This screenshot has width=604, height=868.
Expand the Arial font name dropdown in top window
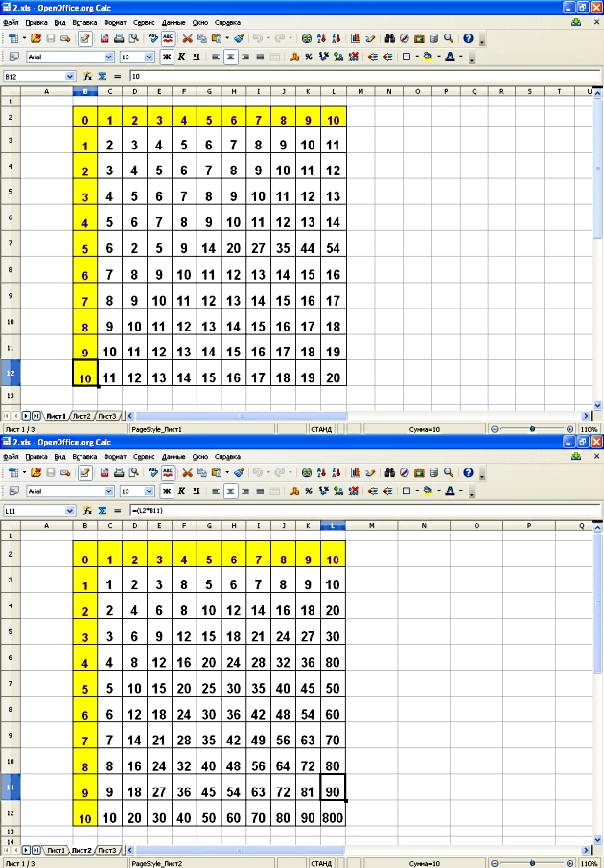click(108, 57)
